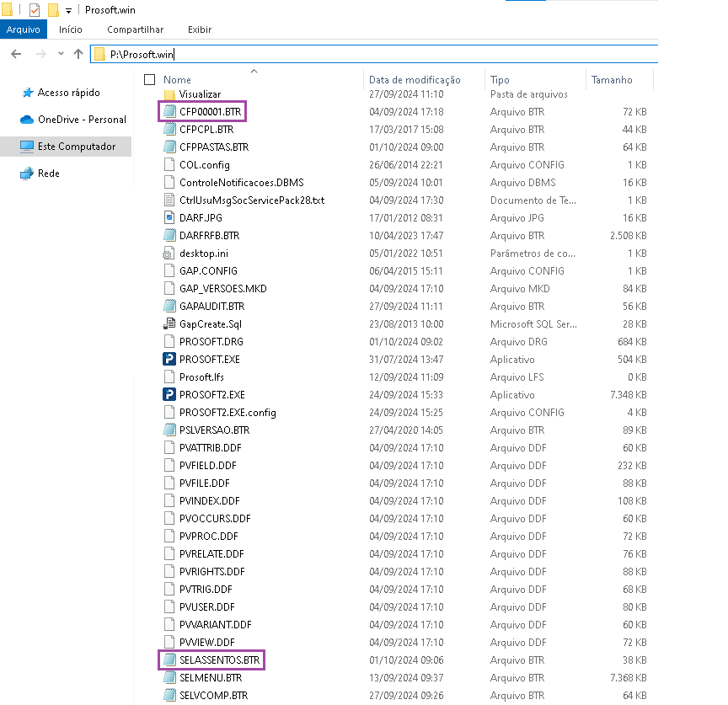
Task: Select the PVPROC.DDF file name
Action: (208, 536)
